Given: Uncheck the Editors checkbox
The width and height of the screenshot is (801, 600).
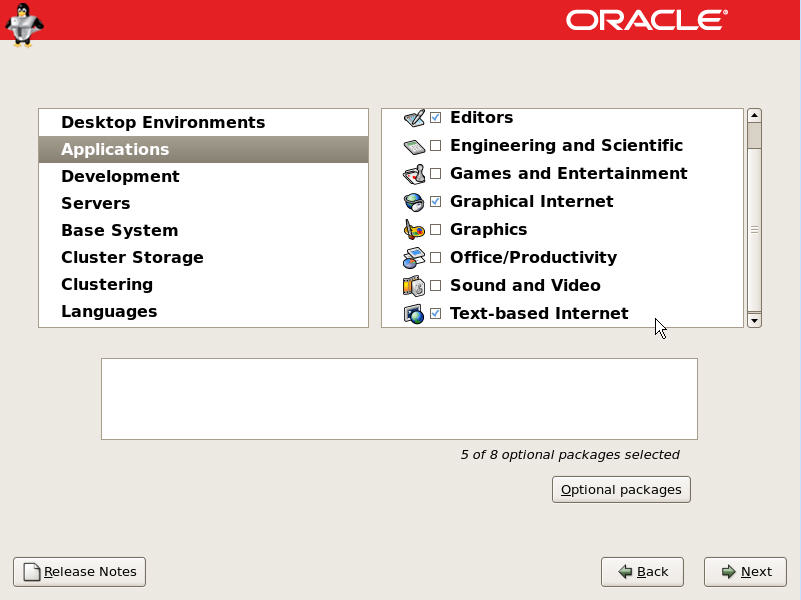Looking at the screenshot, I should pos(436,118).
